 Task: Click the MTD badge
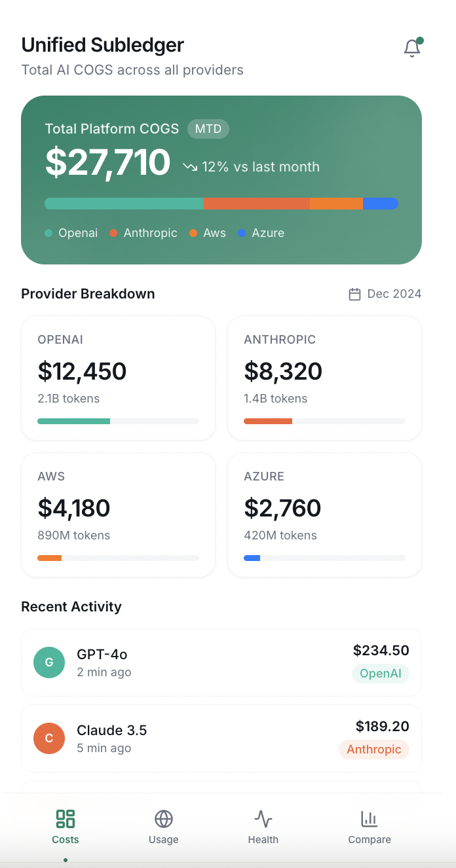[208, 129]
